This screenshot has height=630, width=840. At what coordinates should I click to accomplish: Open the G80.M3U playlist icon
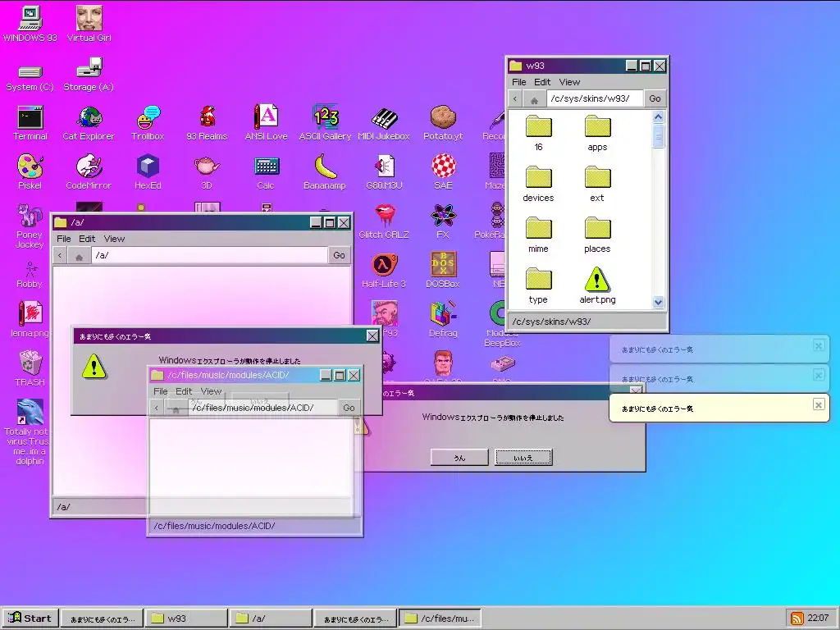click(384, 172)
